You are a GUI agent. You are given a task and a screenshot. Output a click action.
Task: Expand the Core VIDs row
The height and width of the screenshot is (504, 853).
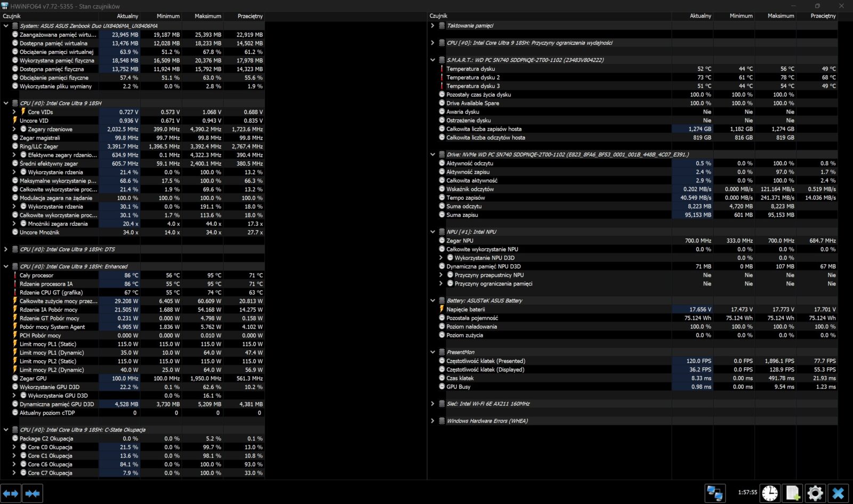[14, 112]
